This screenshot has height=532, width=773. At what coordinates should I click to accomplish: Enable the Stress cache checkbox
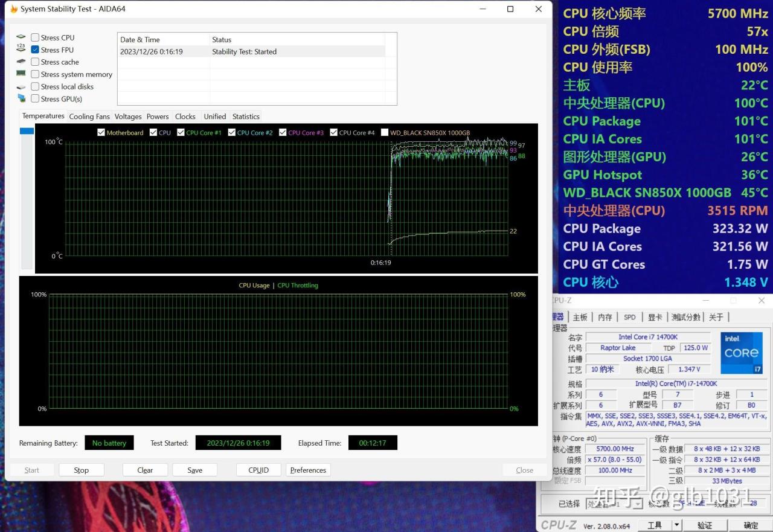(35, 62)
